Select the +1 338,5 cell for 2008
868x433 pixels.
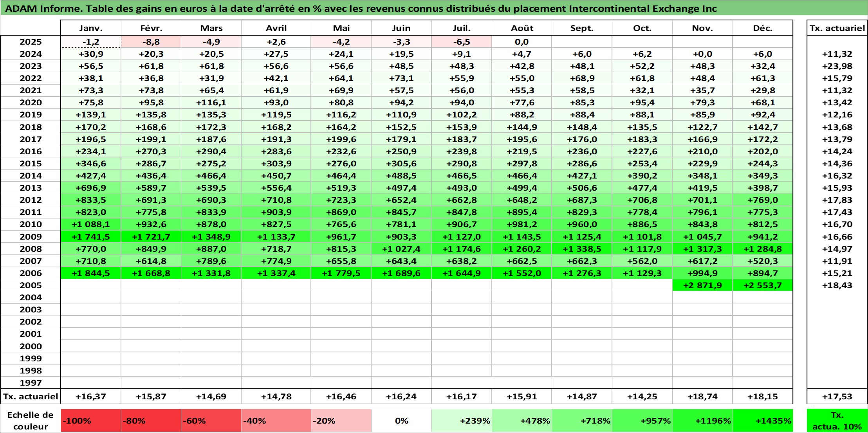click(582, 249)
